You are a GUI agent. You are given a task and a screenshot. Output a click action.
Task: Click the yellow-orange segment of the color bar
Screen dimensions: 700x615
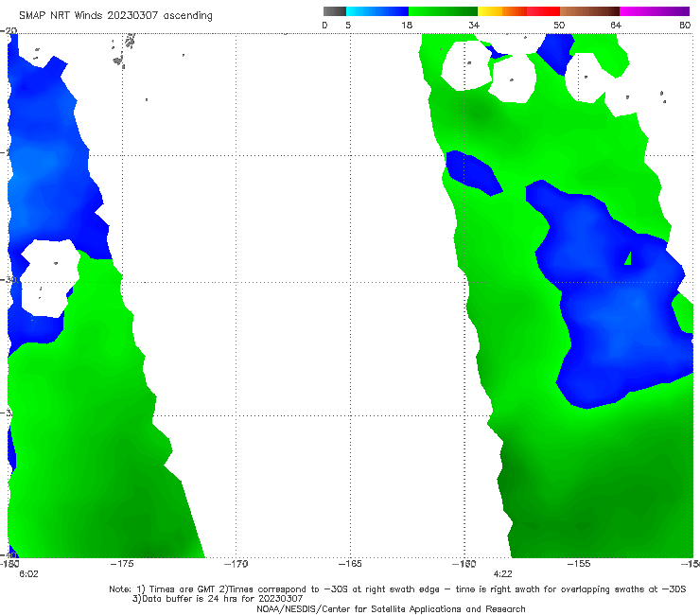(502, 11)
